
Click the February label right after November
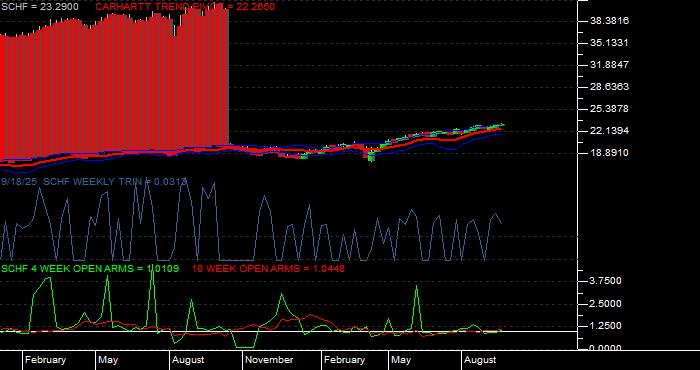tap(345, 360)
